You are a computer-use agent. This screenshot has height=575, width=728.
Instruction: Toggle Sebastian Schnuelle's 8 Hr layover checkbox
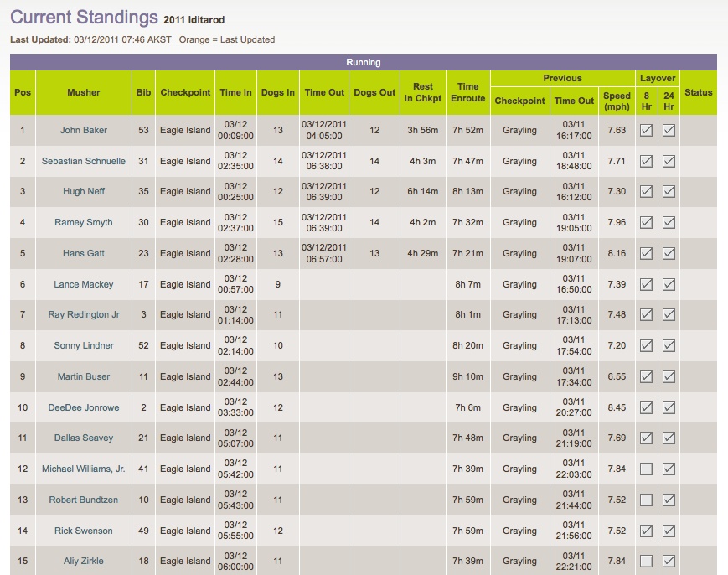(646, 161)
